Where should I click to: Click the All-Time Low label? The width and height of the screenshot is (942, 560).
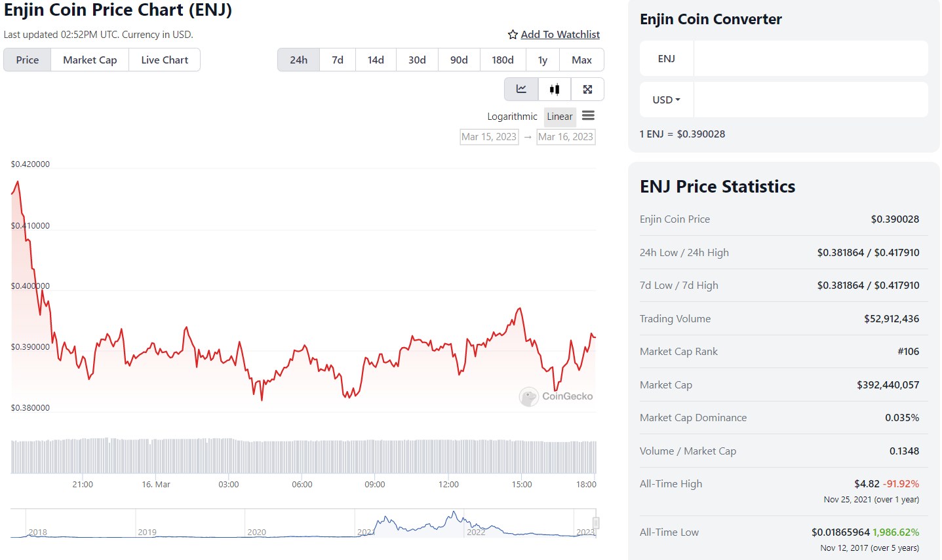tap(669, 532)
